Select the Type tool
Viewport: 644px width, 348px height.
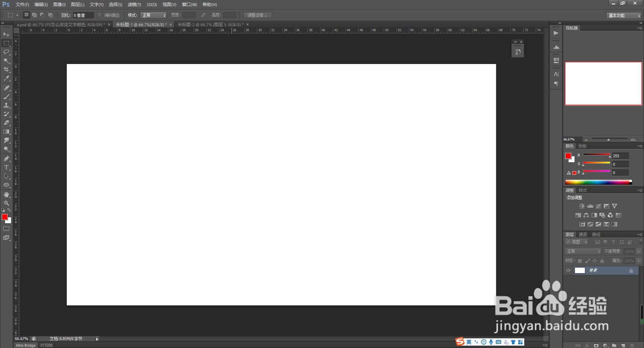[6, 167]
